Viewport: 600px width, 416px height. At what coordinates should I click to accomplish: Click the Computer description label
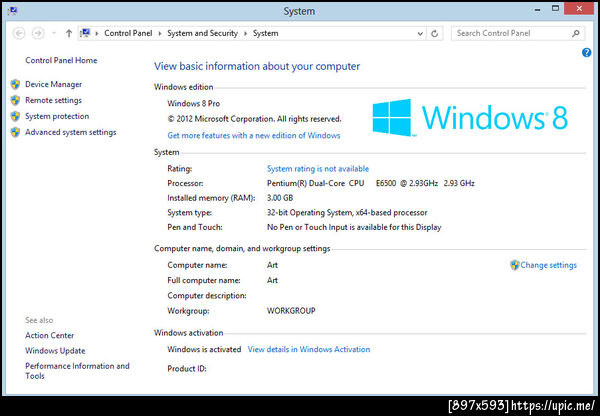pyautogui.click(x=207, y=296)
